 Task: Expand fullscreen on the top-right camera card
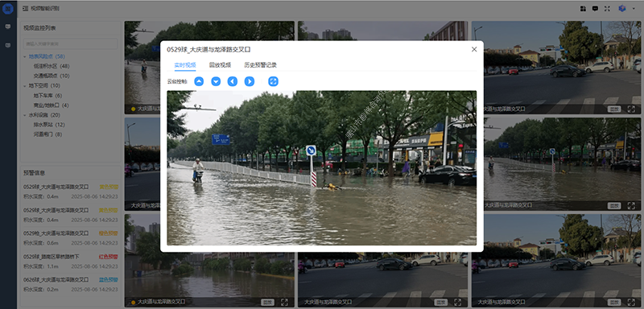[631, 109]
